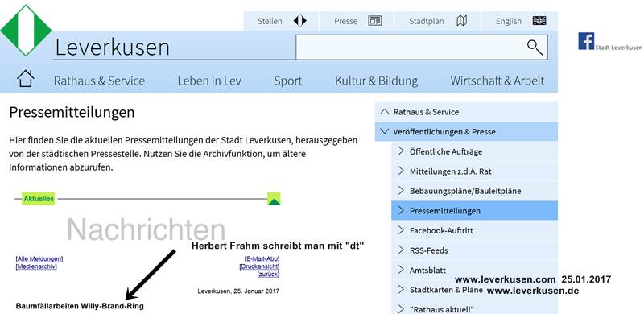Screen dimensions: 644x314
Task: Switch to the English version
Action: [509, 21]
